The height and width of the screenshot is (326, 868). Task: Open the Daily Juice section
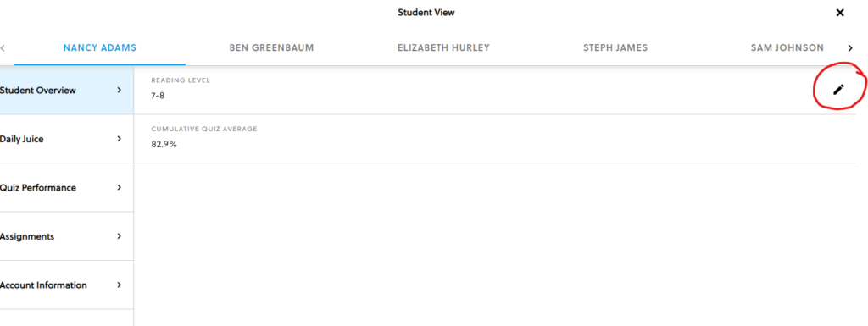pos(66,139)
